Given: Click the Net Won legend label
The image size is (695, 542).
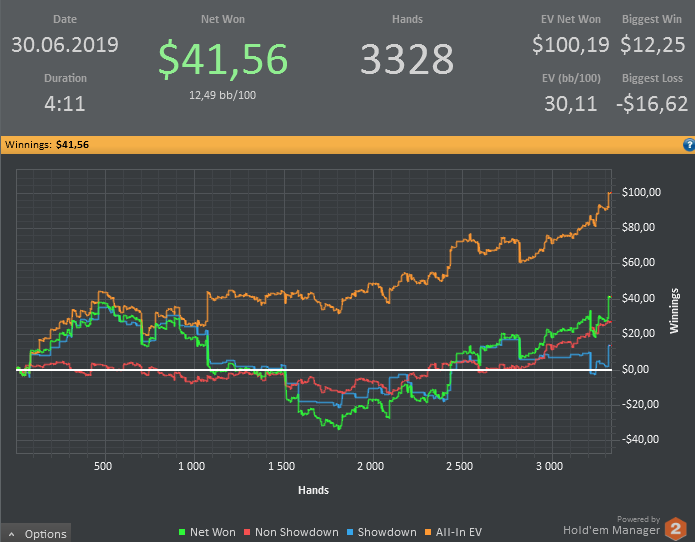Looking at the screenshot, I should [x=213, y=532].
